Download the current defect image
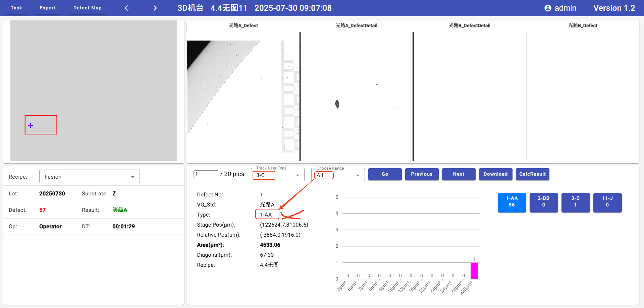Viewport: 644px width, 308px height. (495, 174)
